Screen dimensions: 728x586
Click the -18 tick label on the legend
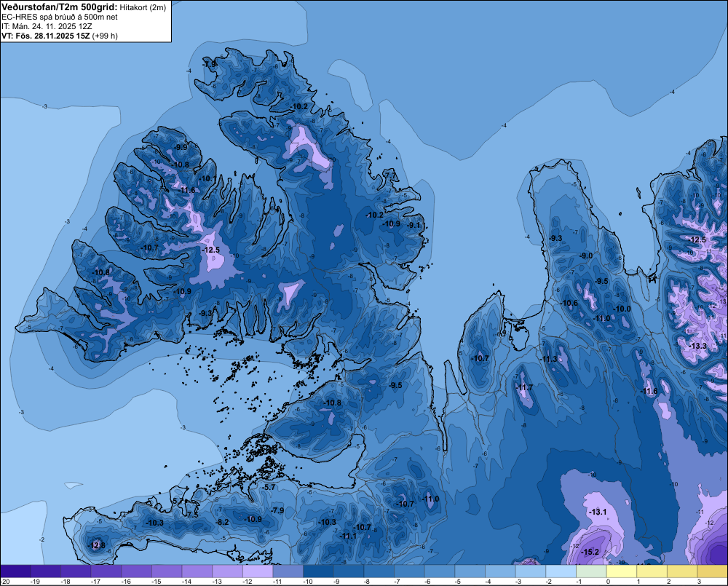(66, 582)
